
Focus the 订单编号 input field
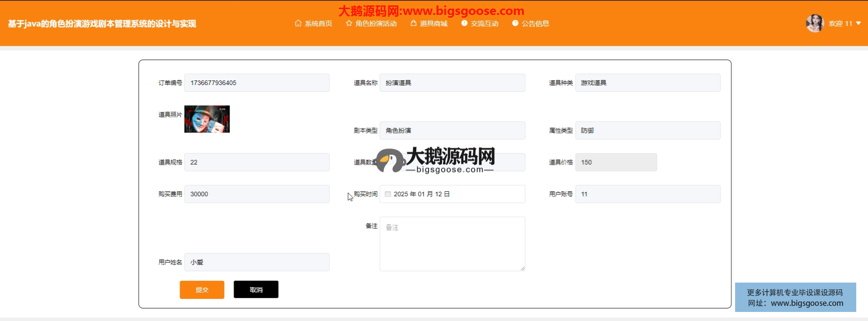(x=257, y=83)
